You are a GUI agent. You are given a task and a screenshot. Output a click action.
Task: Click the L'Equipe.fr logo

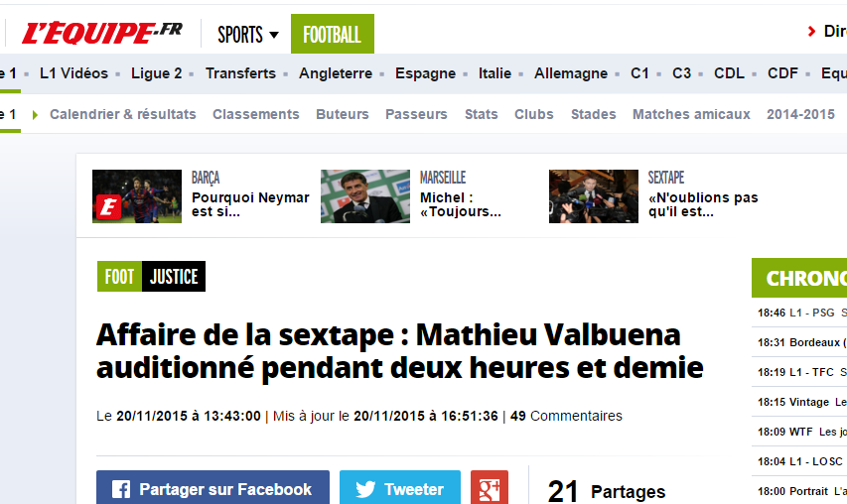click(102, 34)
